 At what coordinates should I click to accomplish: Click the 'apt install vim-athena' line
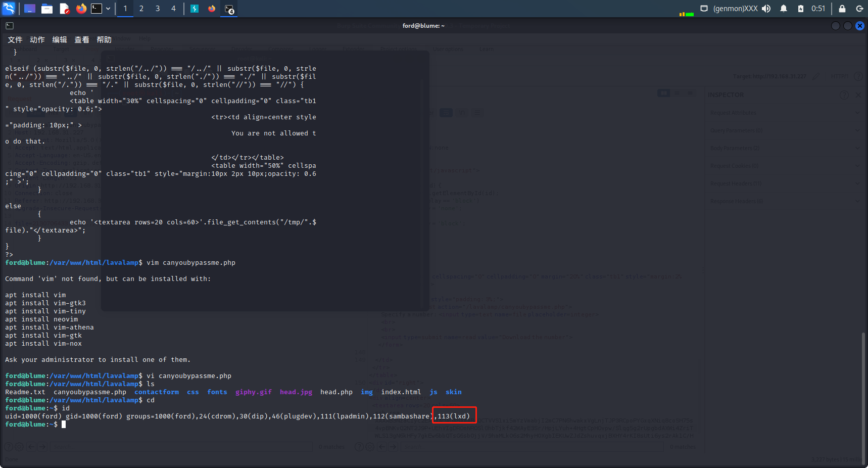50,327
